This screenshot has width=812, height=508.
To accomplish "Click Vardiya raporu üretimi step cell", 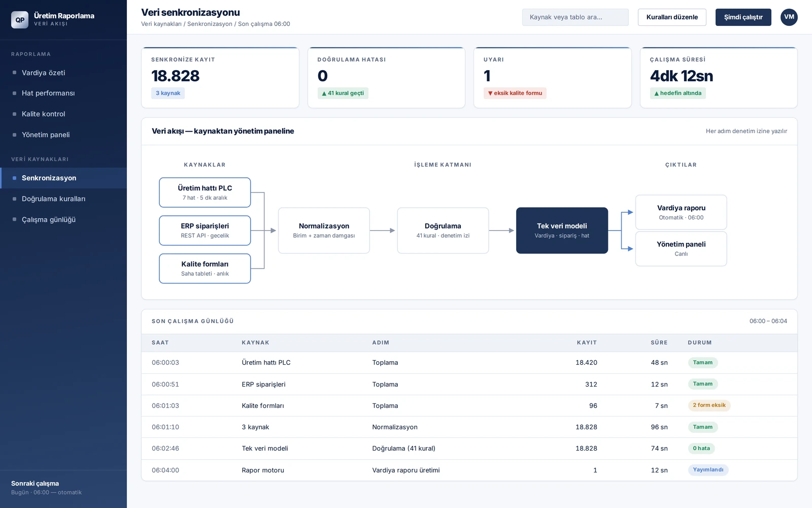I will (406, 470).
